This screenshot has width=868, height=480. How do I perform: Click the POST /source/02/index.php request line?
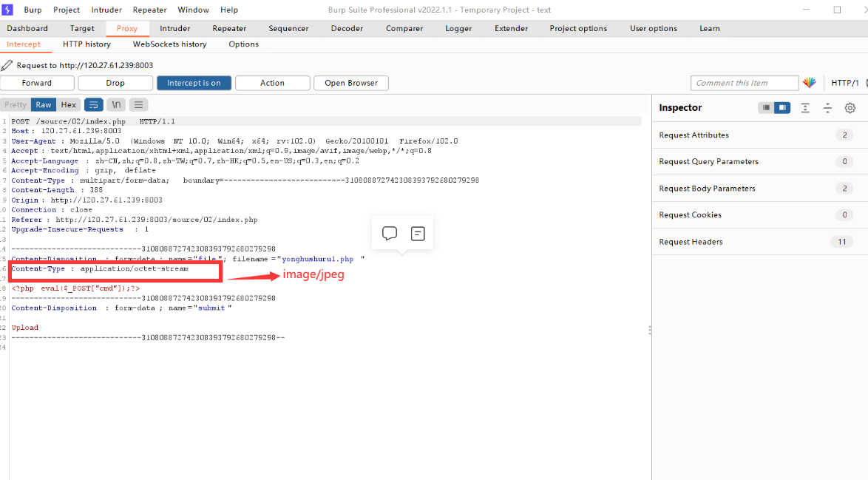pyautogui.click(x=93, y=121)
